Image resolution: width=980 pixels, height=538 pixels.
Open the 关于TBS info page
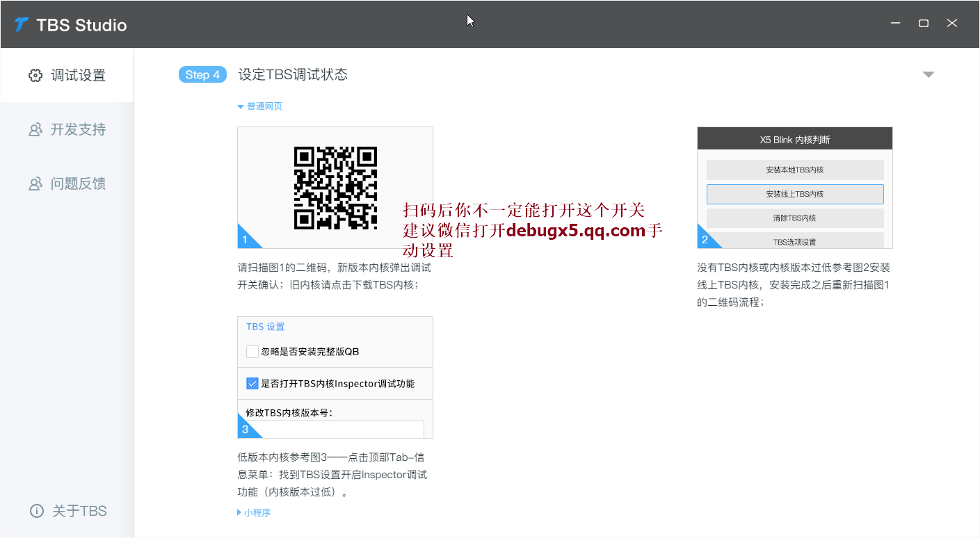click(68, 511)
